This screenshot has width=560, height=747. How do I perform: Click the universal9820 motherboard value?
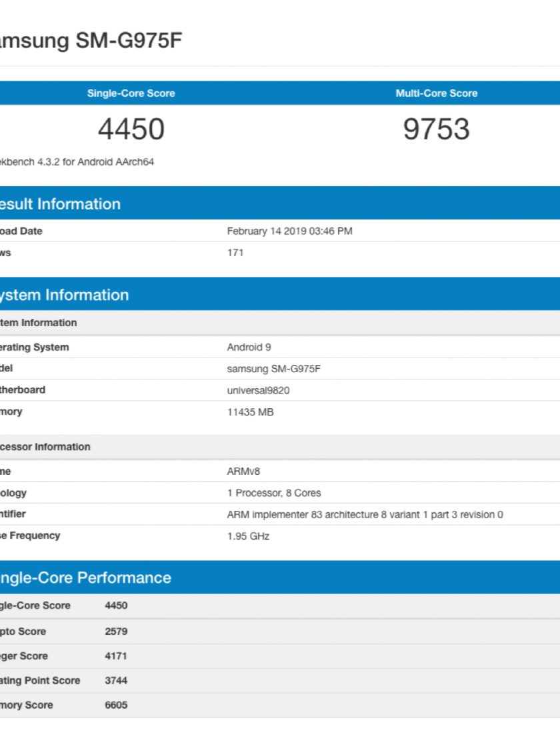[258, 390]
